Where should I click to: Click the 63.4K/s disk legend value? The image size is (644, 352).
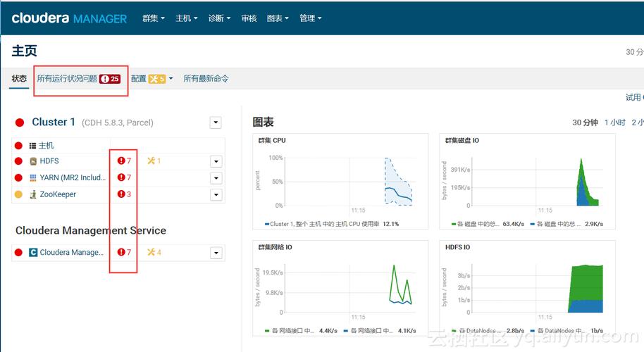click(x=514, y=224)
